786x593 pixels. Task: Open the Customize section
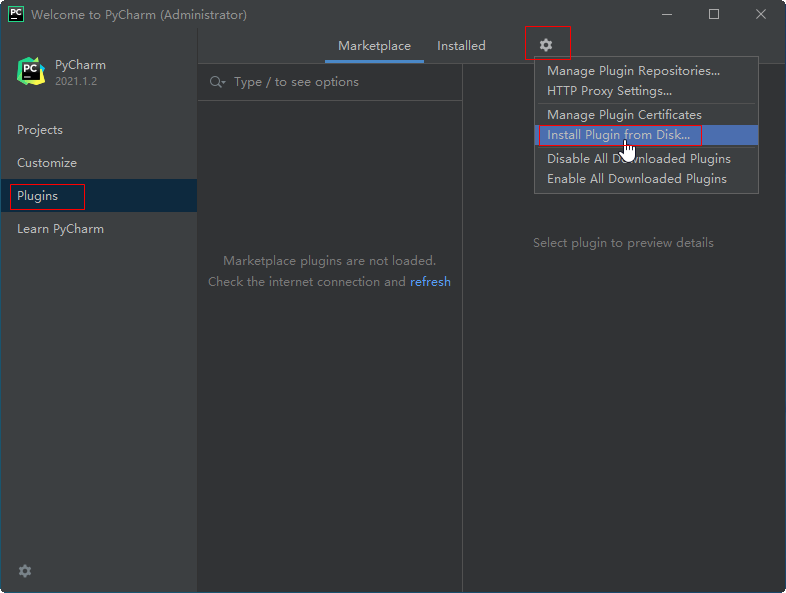click(x=99, y=163)
